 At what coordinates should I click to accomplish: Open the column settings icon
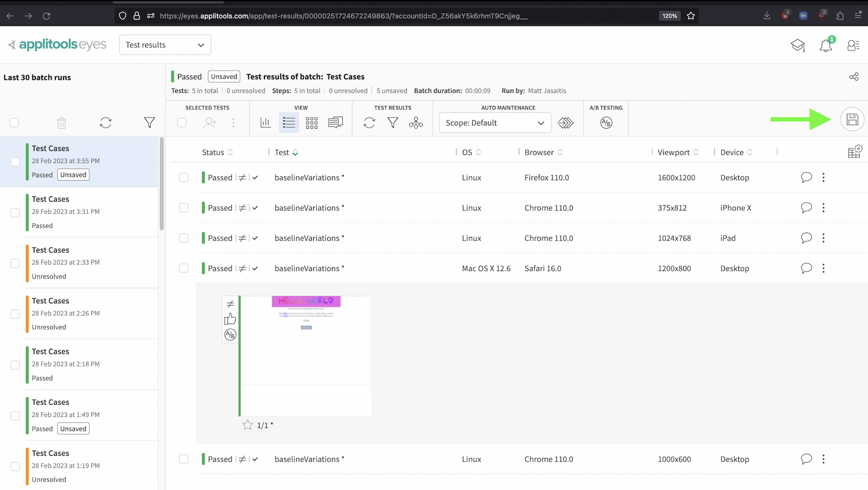tap(855, 151)
